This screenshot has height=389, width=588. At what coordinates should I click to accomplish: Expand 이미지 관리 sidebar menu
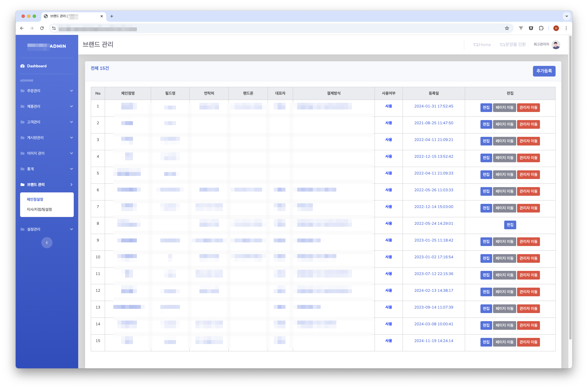[x=47, y=153]
